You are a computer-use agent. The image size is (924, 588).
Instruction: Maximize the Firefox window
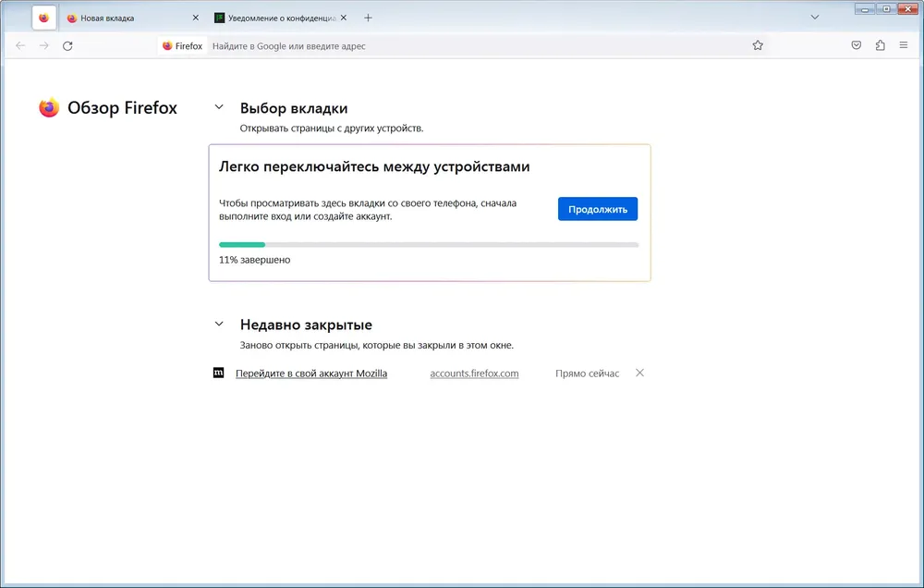click(886, 9)
